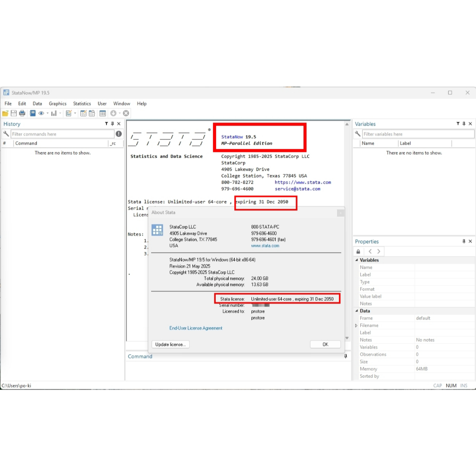Expand the Filename row in Properties

click(x=357, y=325)
